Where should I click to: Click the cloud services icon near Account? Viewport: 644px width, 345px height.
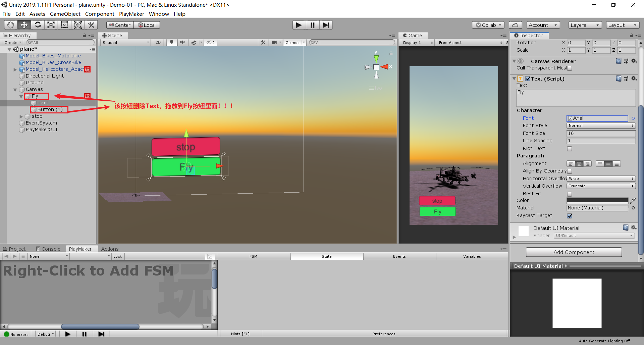515,24
